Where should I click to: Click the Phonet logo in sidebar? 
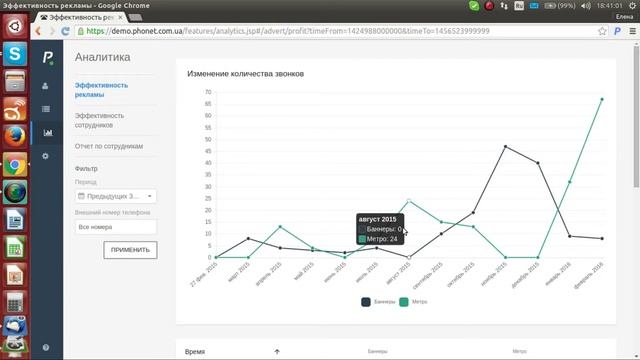pos(48,57)
